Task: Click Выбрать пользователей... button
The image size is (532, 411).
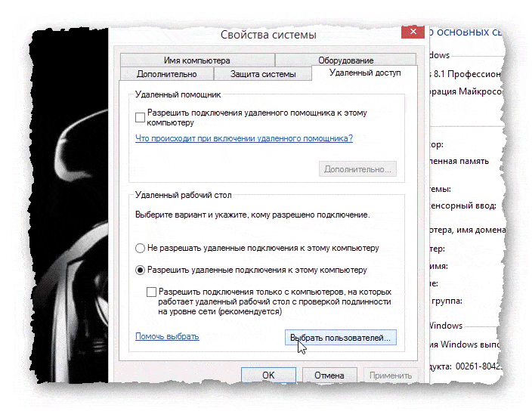Action: pos(341,338)
